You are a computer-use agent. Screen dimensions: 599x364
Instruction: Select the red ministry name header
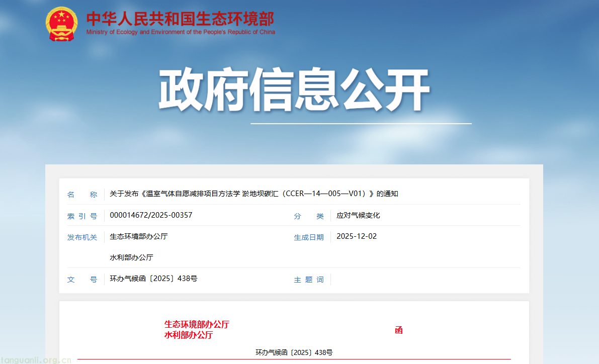(181, 18)
